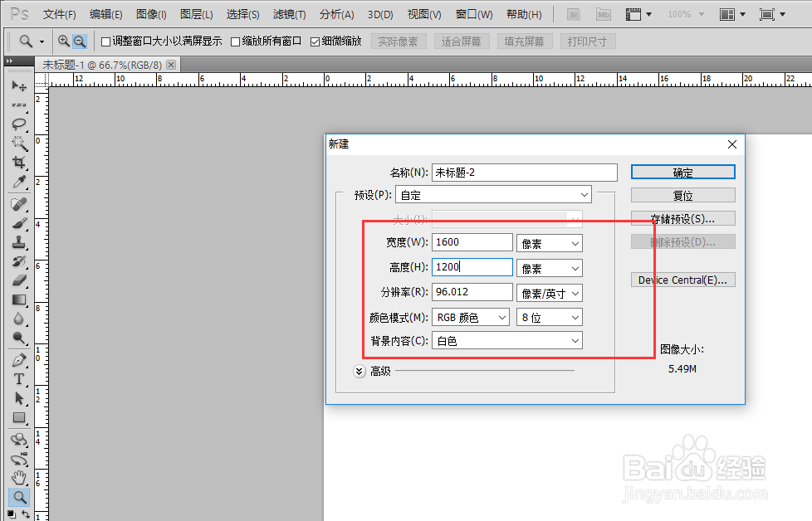Click the Device Central button
Image resolution: width=812 pixels, height=521 pixels.
pos(682,280)
